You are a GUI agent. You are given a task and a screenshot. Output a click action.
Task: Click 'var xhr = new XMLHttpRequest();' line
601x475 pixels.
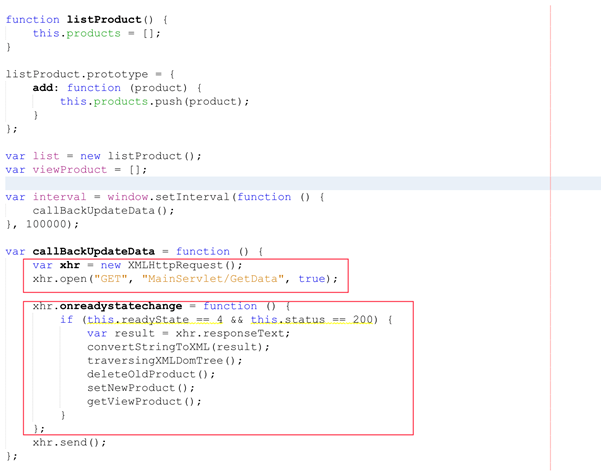[x=138, y=265]
